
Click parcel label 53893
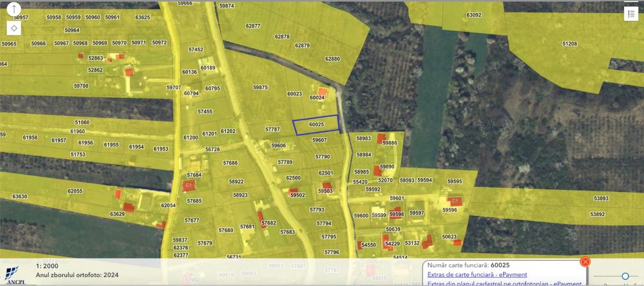pos(601,198)
